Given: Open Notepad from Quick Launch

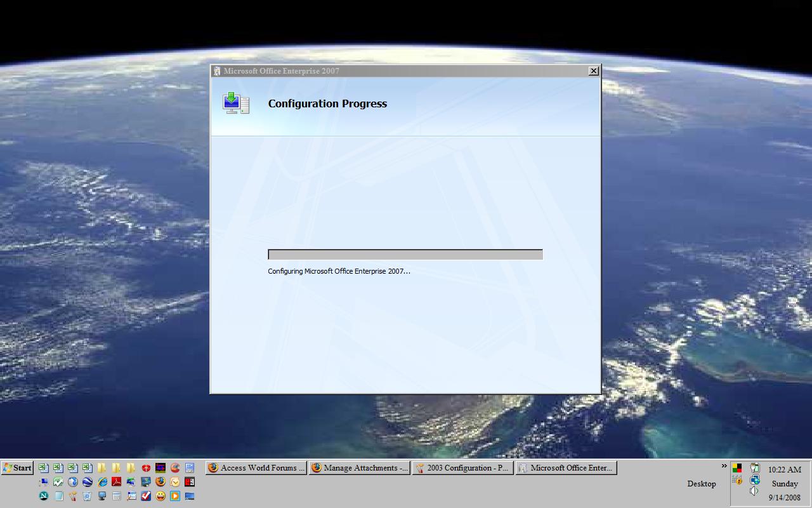Looking at the screenshot, I should [59, 496].
